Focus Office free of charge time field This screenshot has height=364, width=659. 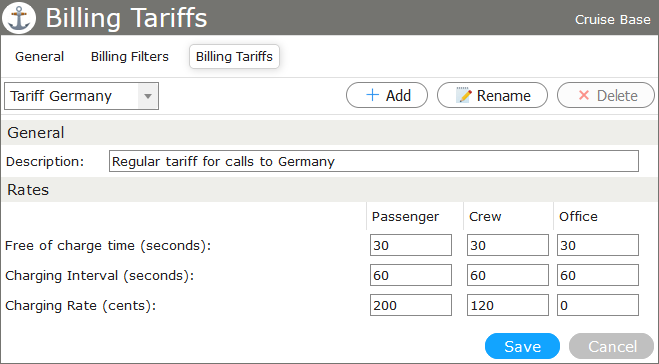[x=598, y=245]
